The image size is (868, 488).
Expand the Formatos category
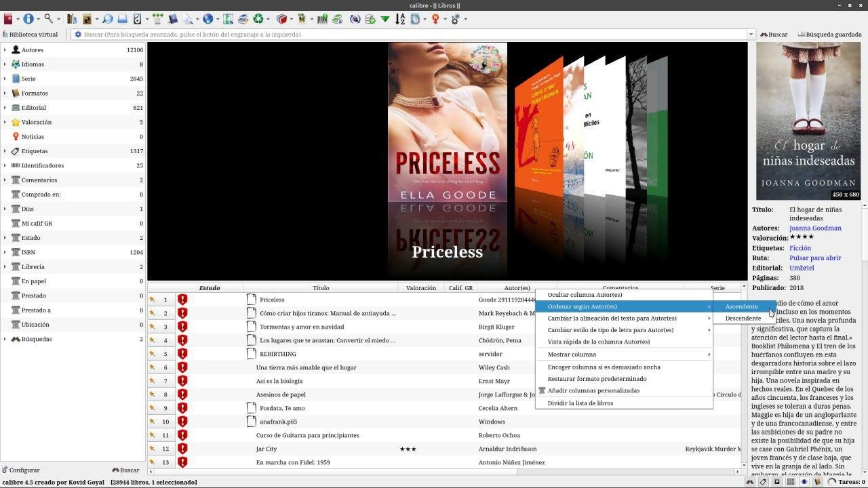point(5,93)
